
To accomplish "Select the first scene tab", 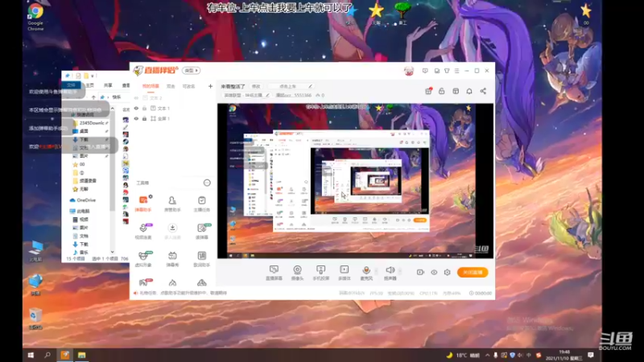I will point(151,86).
